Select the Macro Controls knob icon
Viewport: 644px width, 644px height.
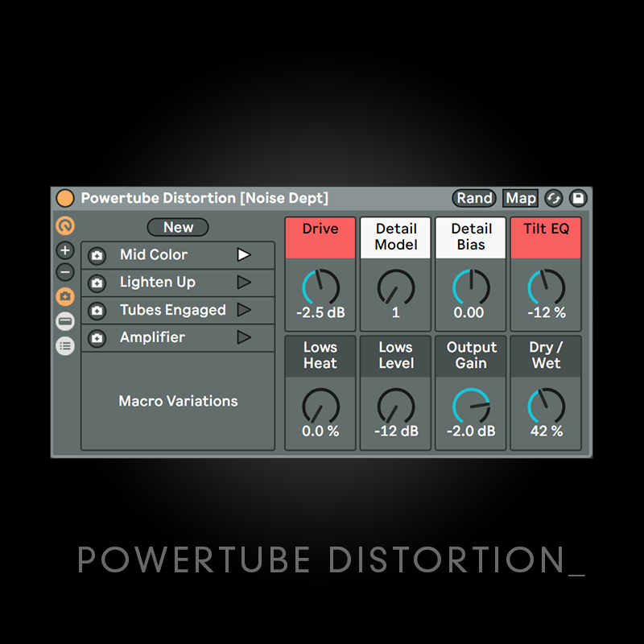tap(65, 226)
